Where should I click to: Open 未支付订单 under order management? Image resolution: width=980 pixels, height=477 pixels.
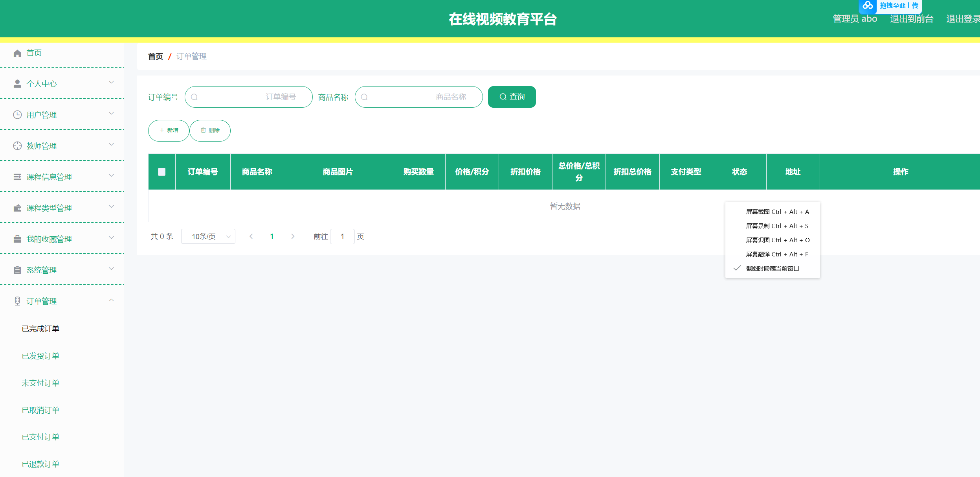pos(40,383)
